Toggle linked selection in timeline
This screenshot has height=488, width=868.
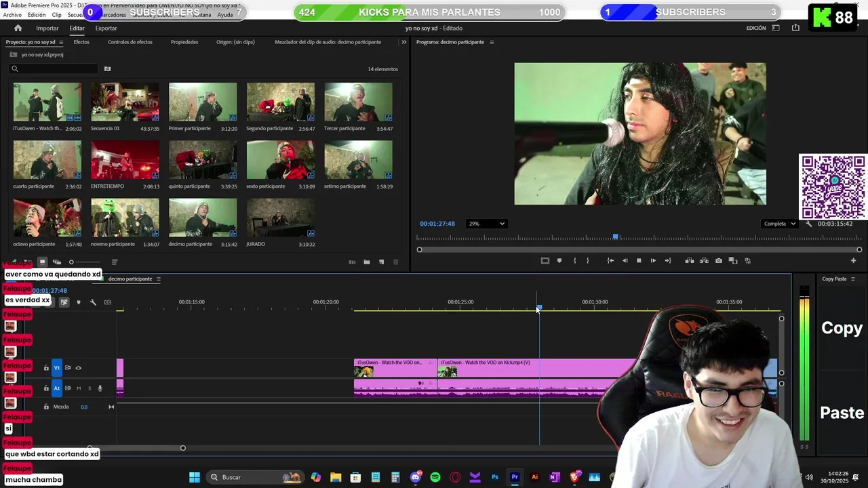tap(64, 302)
